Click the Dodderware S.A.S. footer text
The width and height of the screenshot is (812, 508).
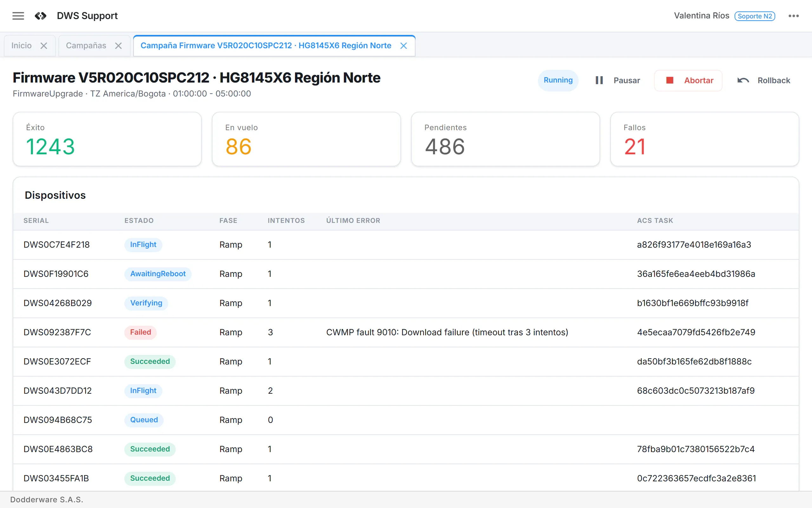pos(47,500)
